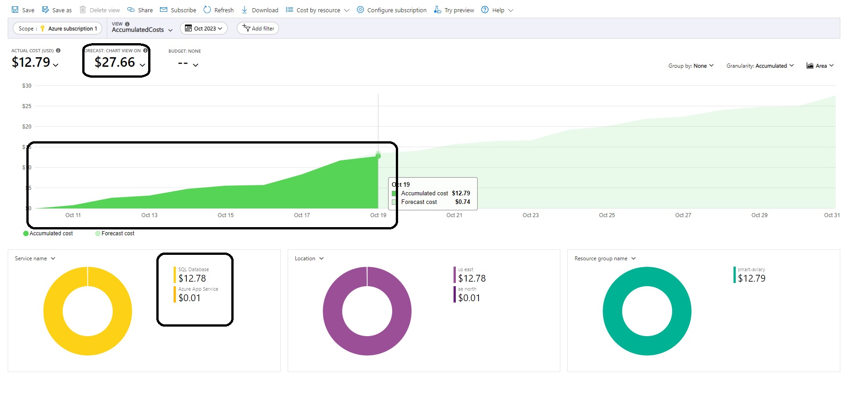This screenshot has height=407, width=868.
Task: Click the Download arrow icon
Action: (244, 10)
